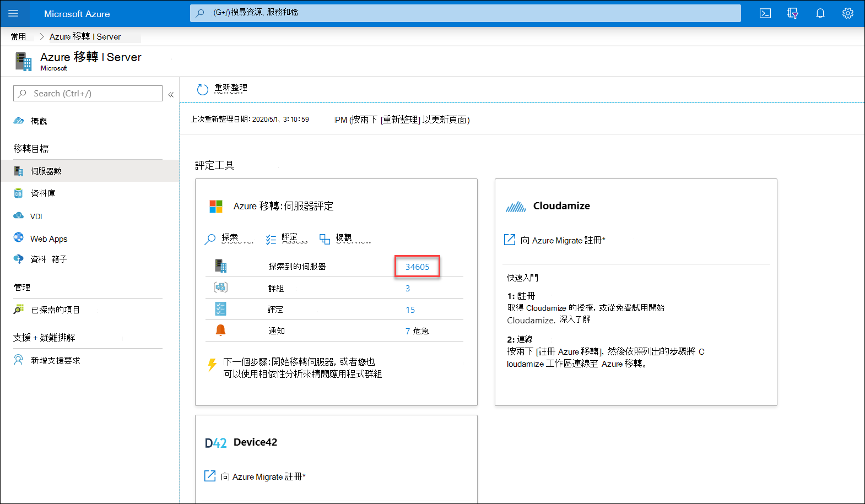Click Microsoft logo in server assessment card

pos(216,207)
